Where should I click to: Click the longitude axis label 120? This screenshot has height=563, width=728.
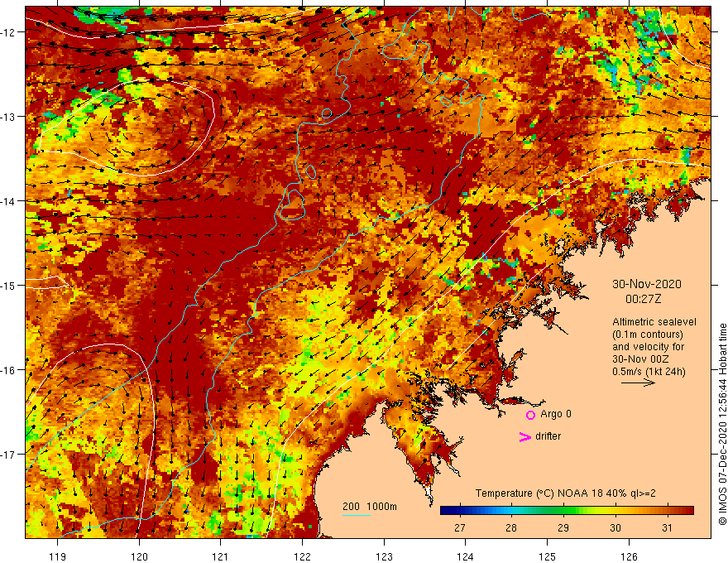pyautogui.click(x=139, y=556)
